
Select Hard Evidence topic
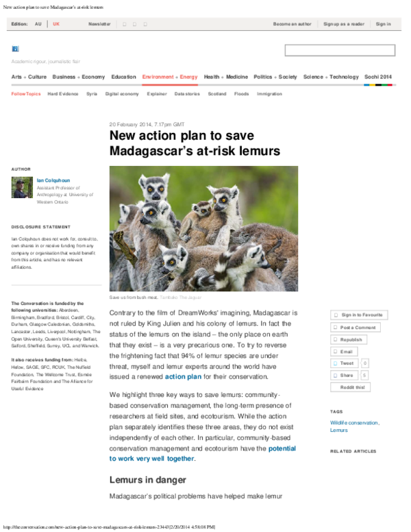pyautogui.click(x=63, y=94)
